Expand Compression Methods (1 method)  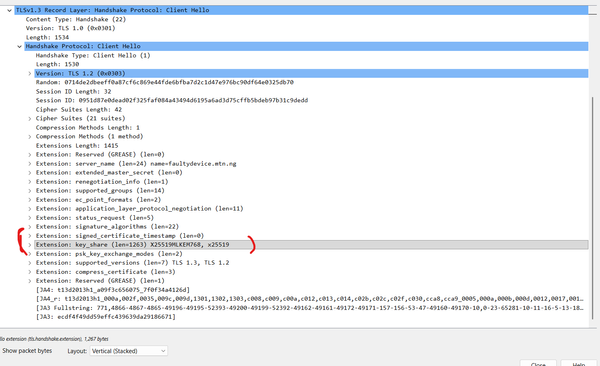pos(29,137)
